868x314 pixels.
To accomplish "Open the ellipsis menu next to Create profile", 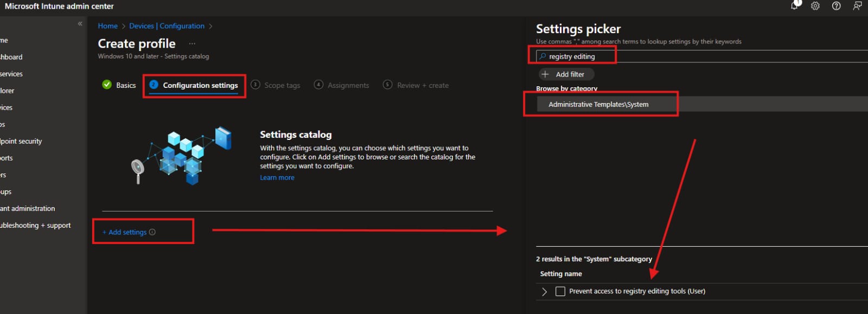I will 192,43.
